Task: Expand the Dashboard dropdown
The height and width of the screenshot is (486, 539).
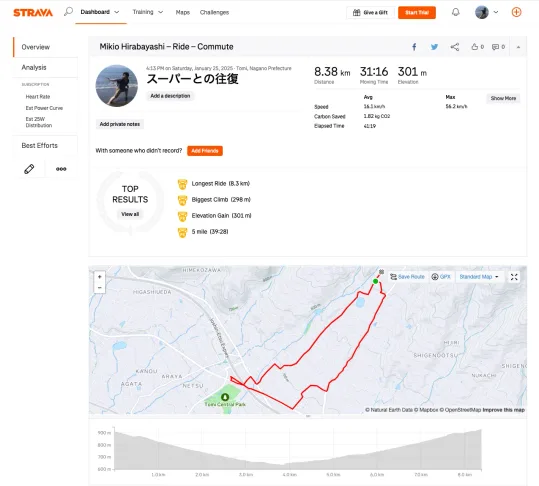Action: (100, 12)
